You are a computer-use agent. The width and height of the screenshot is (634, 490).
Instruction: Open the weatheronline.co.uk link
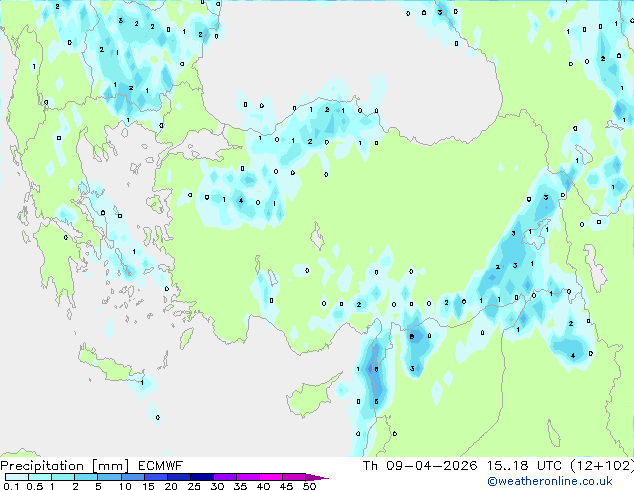(x=550, y=481)
